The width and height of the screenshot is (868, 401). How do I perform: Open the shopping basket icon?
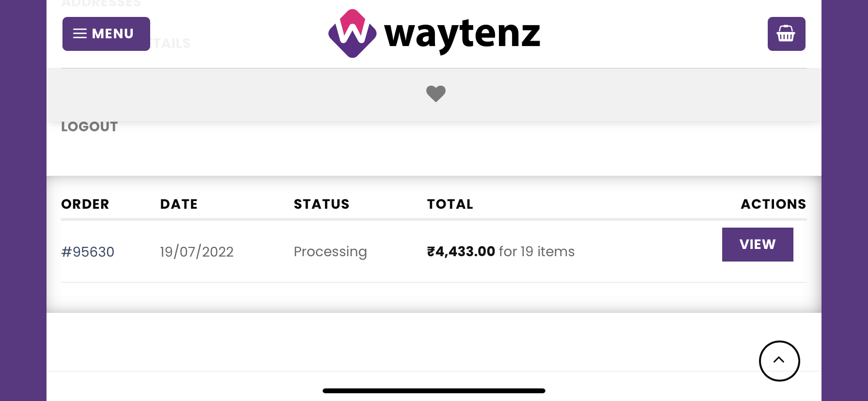[786, 34]
